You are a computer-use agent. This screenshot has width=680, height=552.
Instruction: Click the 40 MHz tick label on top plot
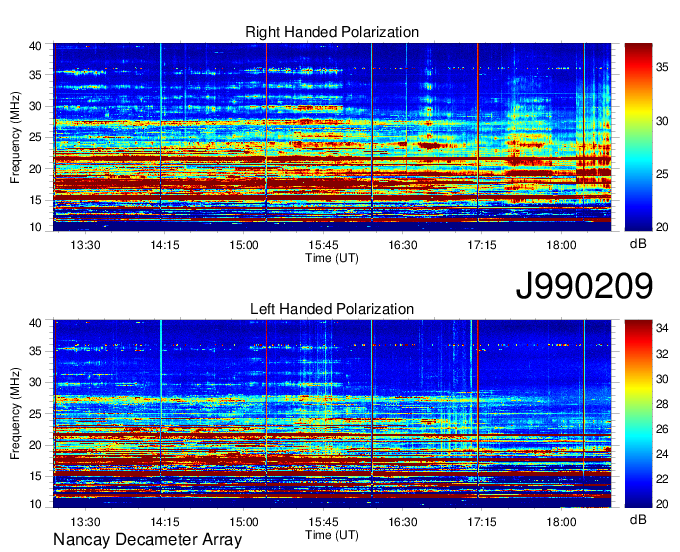pyautogui.click(x=35, y=46)
